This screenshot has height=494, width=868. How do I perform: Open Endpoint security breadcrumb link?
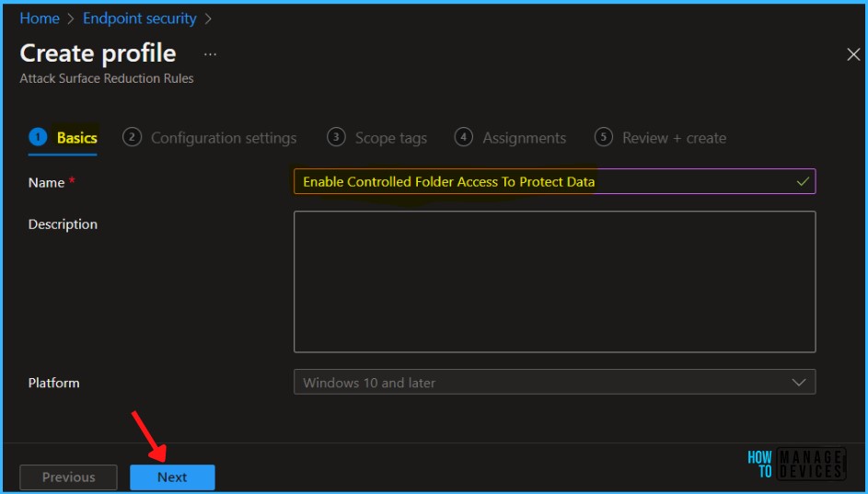[140, 18]
